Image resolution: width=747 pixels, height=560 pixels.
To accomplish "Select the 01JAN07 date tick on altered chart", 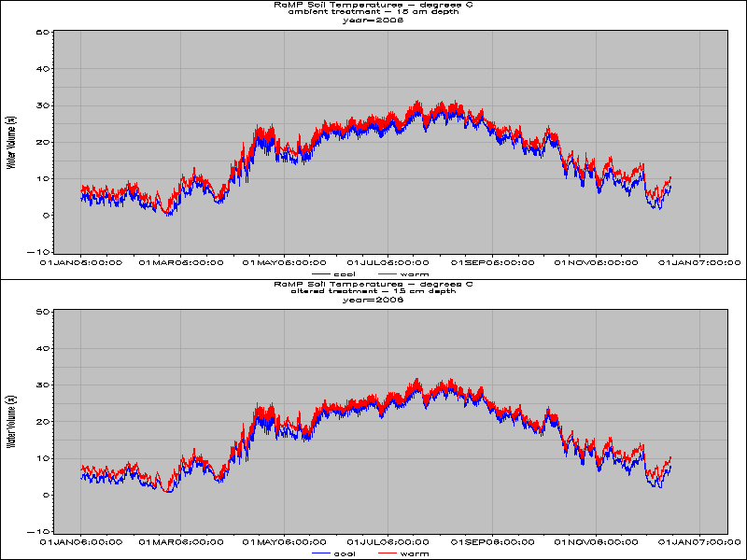I will pos(700,540).
